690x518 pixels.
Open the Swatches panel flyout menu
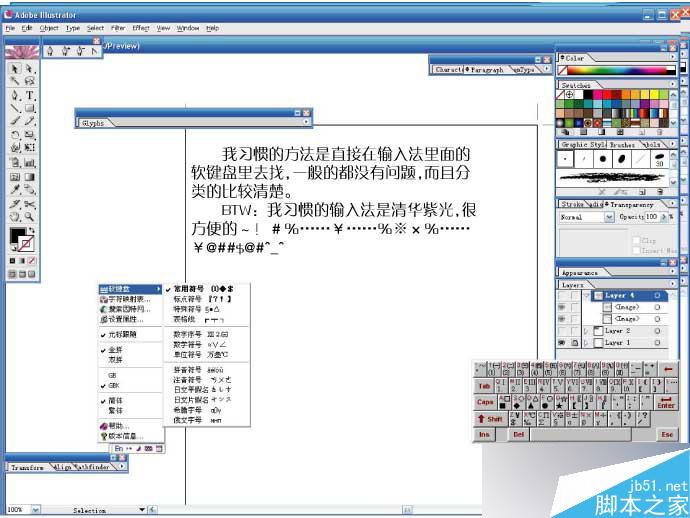672,84
